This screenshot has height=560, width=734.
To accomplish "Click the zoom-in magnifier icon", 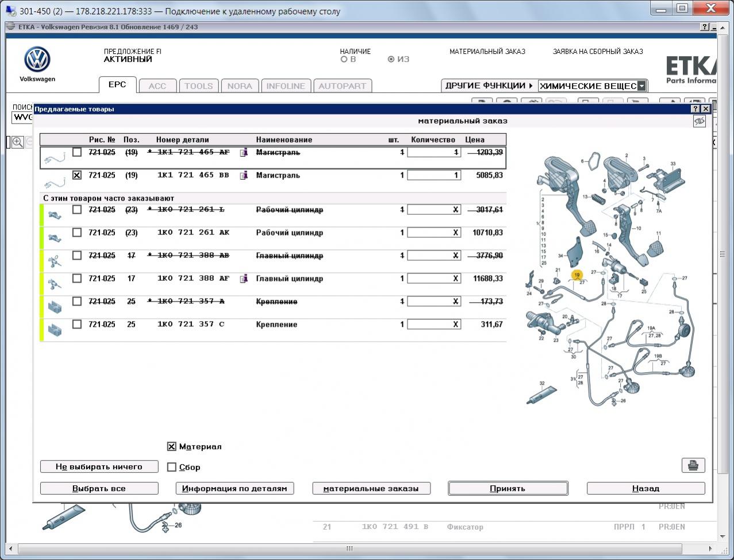I will click(x=18, y=142).
